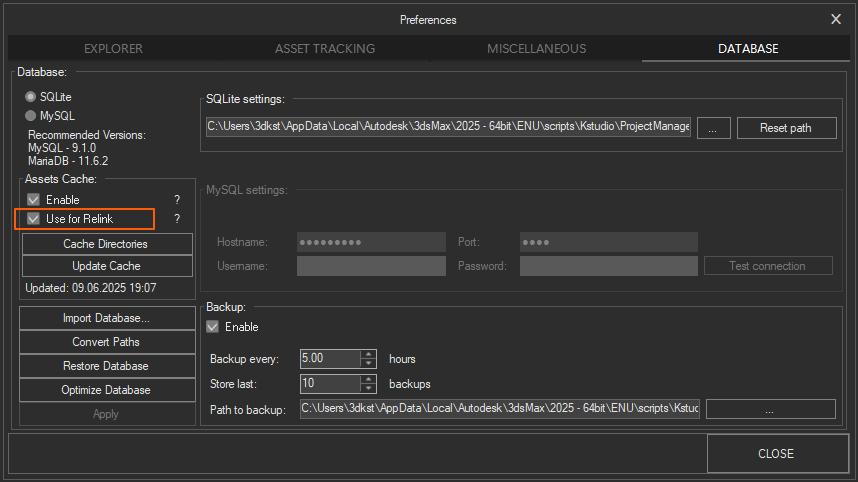Click Test connection button
This screenshot has height=482, width=858.
pyautogui.click(x=768, y=266)
